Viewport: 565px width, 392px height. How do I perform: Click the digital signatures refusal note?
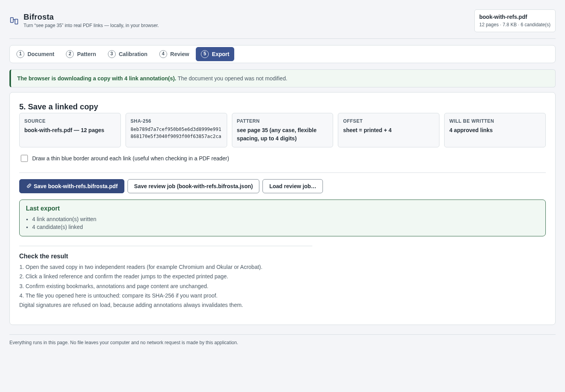[x=131, y=305]
